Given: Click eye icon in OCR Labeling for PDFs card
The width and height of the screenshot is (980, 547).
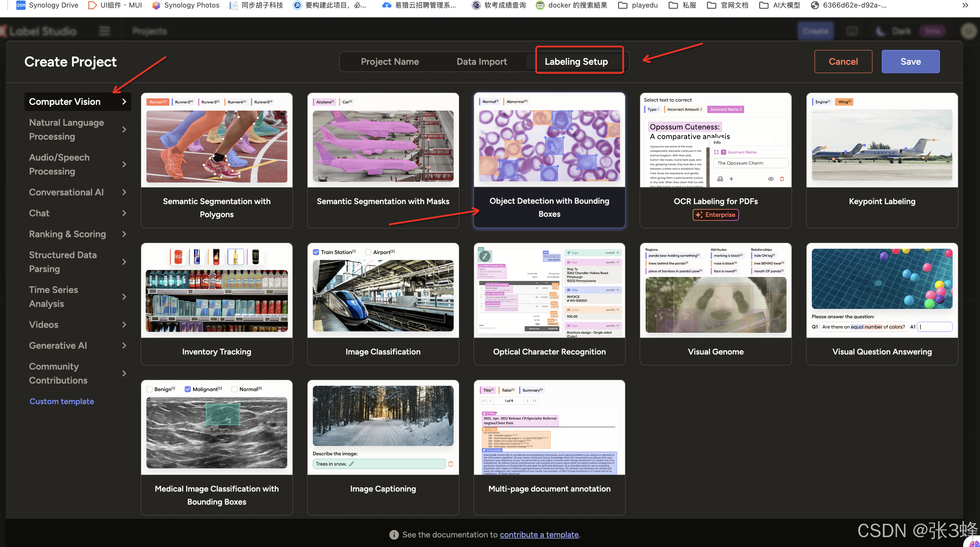Looking at the screenshot, I should (x=770, y=179).
